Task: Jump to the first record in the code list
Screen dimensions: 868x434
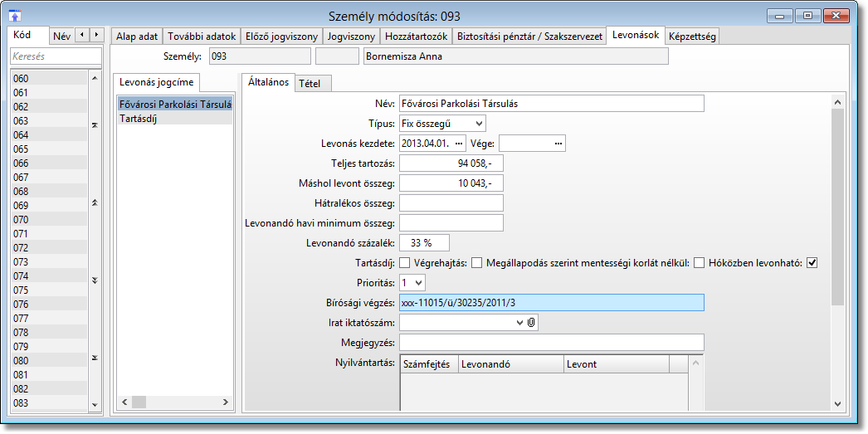Action: 94,126
